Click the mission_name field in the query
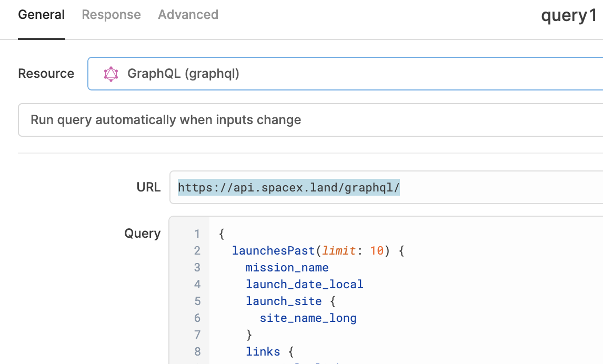Screen dimensions: 603x364 (287, 268)
